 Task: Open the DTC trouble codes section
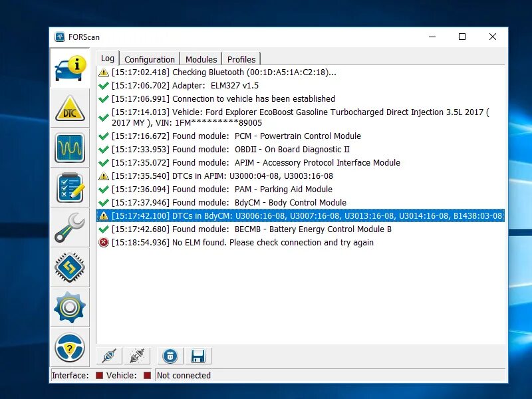[70, 108]
